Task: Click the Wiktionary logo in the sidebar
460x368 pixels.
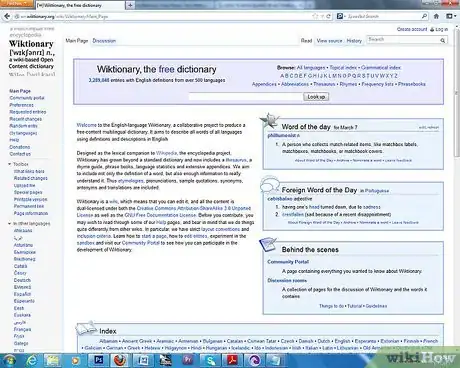Action: click(x=31, y=52)
